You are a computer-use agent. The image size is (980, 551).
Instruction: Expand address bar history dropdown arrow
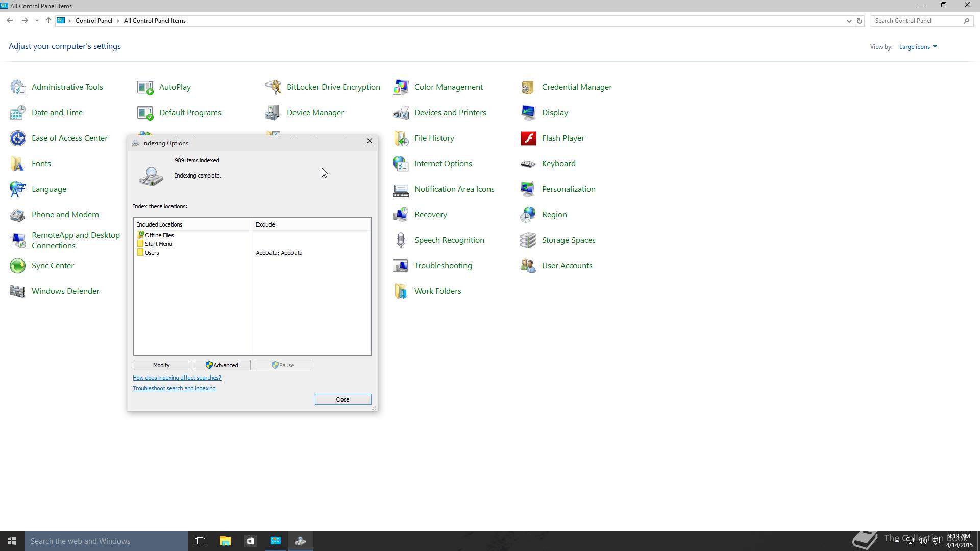849,21
